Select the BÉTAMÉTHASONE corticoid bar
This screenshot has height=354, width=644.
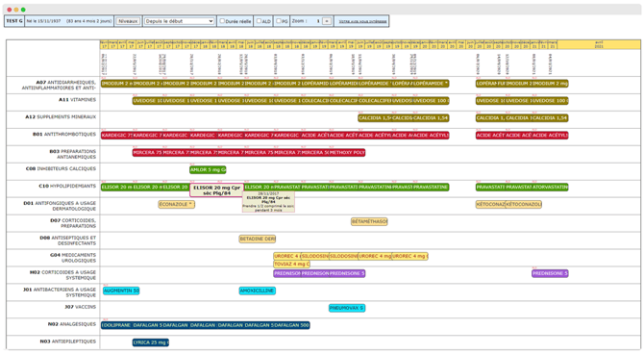pos(369,221)
